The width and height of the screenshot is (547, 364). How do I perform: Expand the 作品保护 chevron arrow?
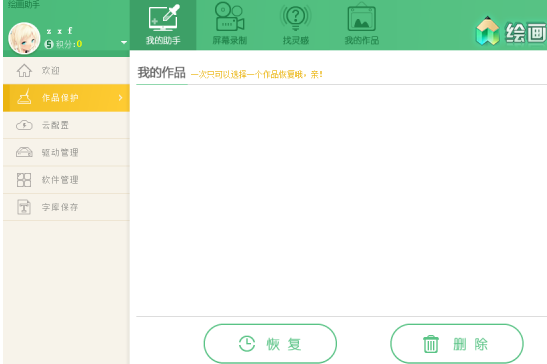click(120, 98)
